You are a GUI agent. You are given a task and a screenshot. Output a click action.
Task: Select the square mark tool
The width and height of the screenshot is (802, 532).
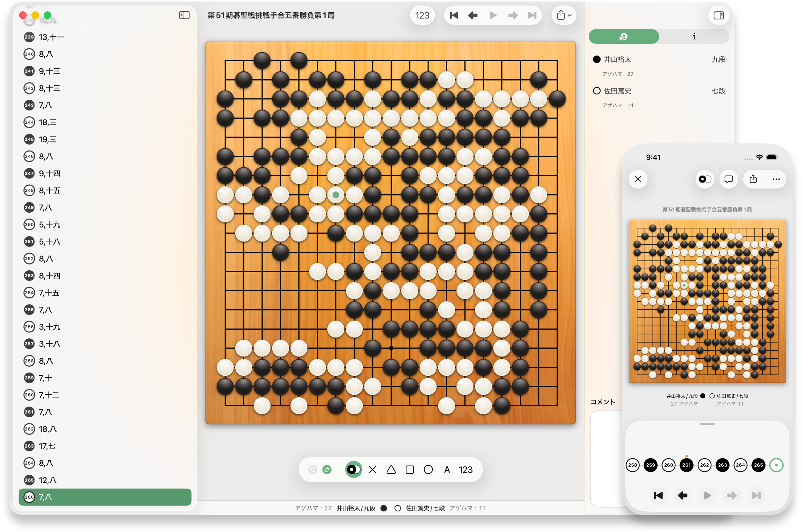[410, 469]
